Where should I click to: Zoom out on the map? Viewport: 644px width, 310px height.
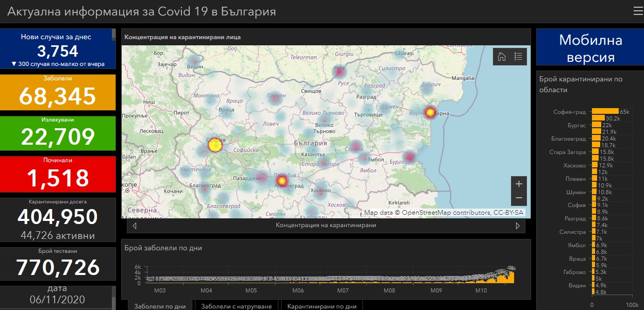519,198
